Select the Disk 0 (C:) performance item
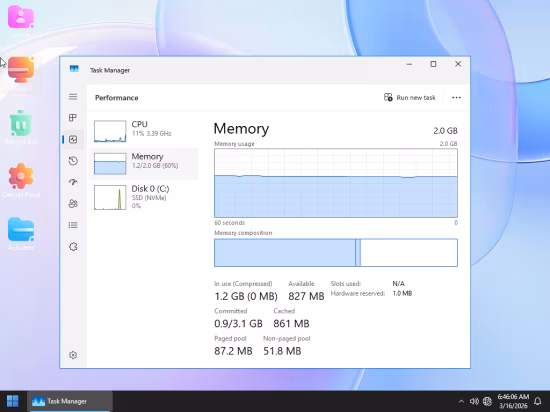The height and width of the screenshot is (412, 550). click(143, 197)
